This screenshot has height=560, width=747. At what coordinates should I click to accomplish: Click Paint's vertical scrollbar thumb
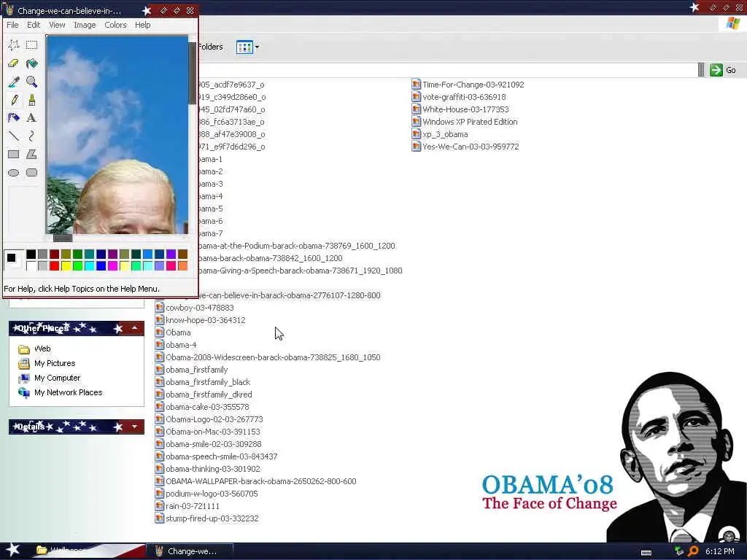tap(192, 73)
